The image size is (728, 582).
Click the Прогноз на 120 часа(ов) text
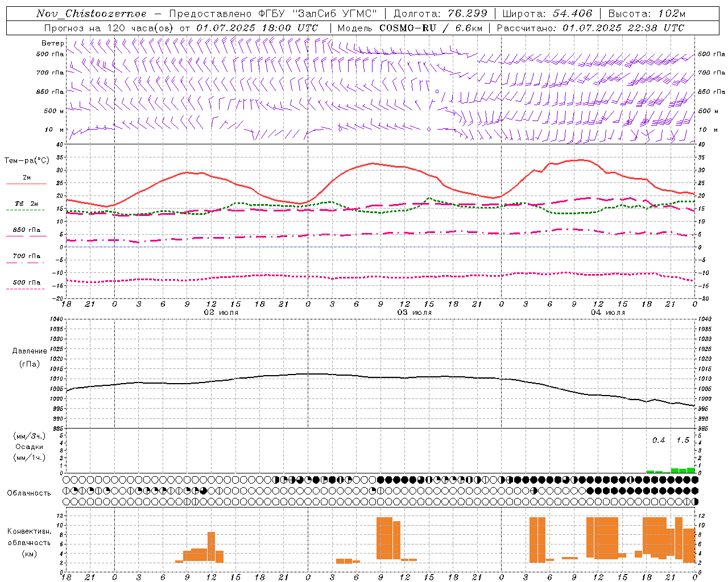(x=109, y=28)
